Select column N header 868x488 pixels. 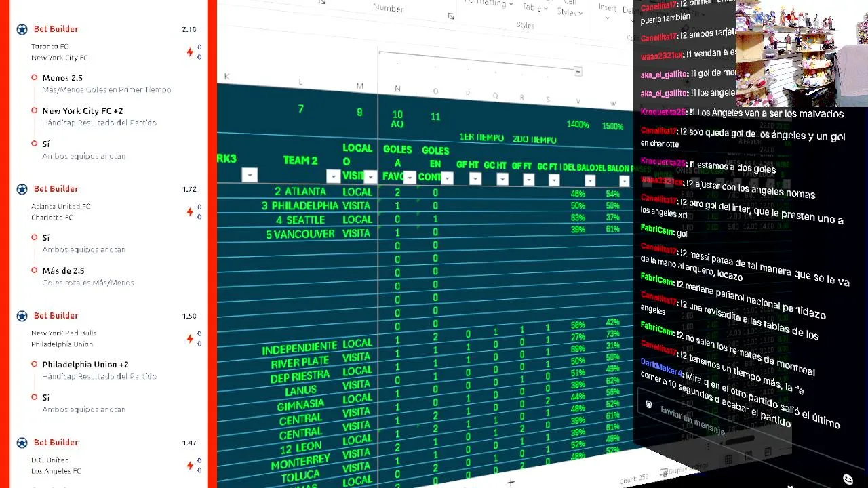[397, 89]
